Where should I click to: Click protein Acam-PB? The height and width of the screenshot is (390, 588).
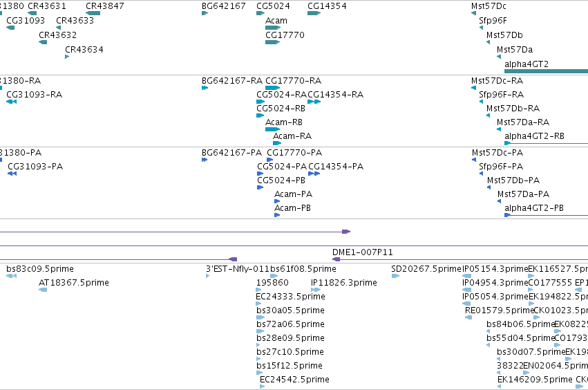pos(292,208)
